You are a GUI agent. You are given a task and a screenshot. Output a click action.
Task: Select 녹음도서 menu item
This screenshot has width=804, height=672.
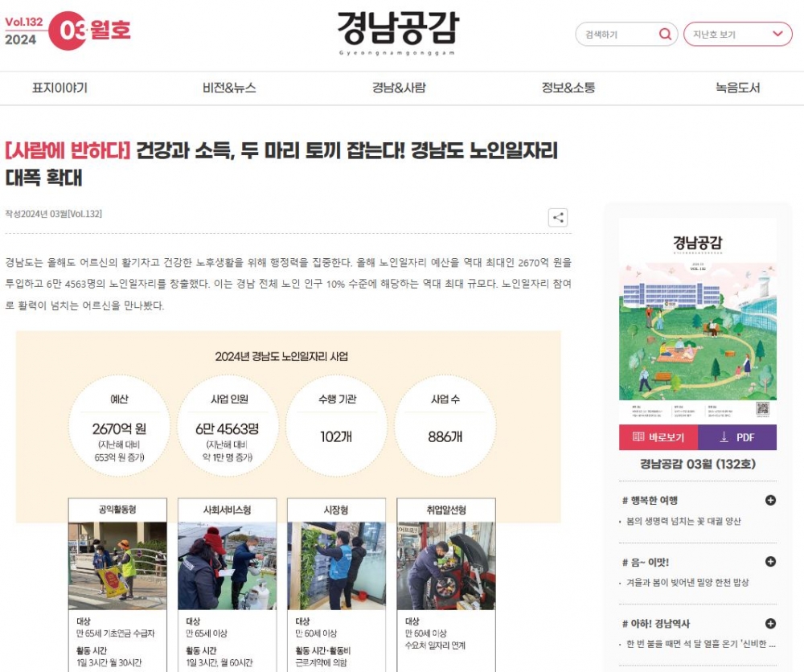pyautogui.click(x=738, y=88)
